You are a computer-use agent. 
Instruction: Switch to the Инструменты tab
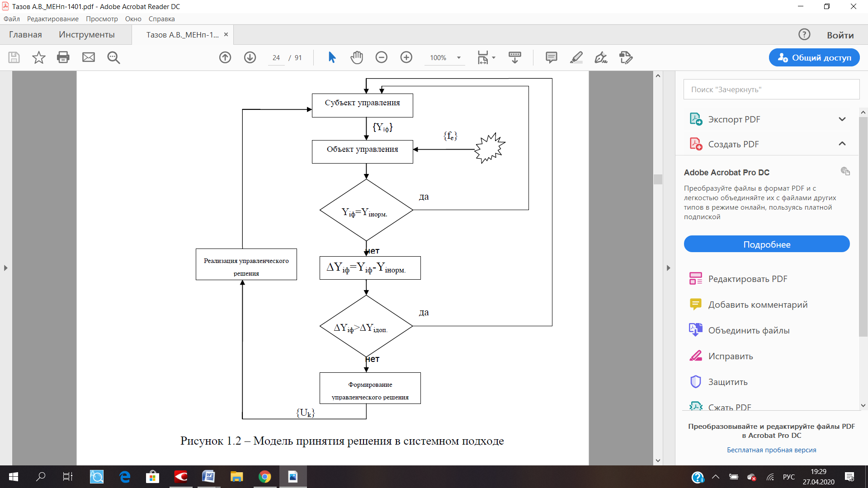[x=87, y=35]
